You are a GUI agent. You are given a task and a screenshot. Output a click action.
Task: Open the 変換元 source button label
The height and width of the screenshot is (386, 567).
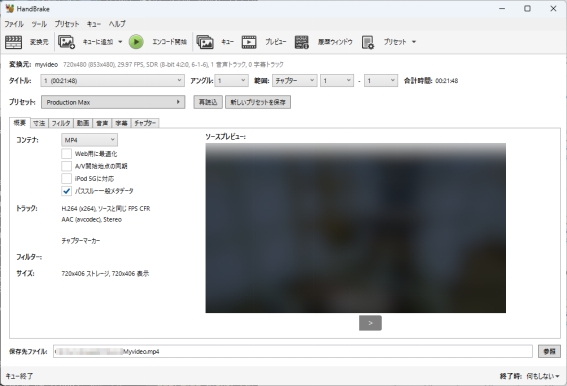[x=39, y=42]
